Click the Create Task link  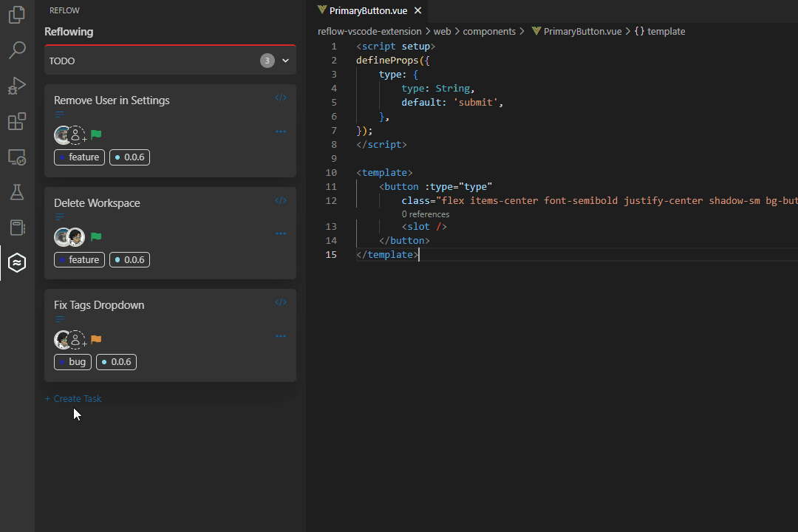(73, 398)
